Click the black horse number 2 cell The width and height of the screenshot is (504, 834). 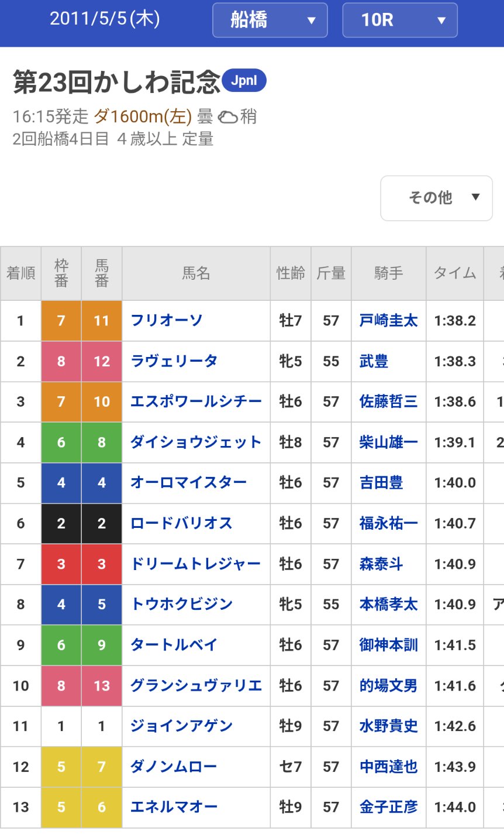102,523
